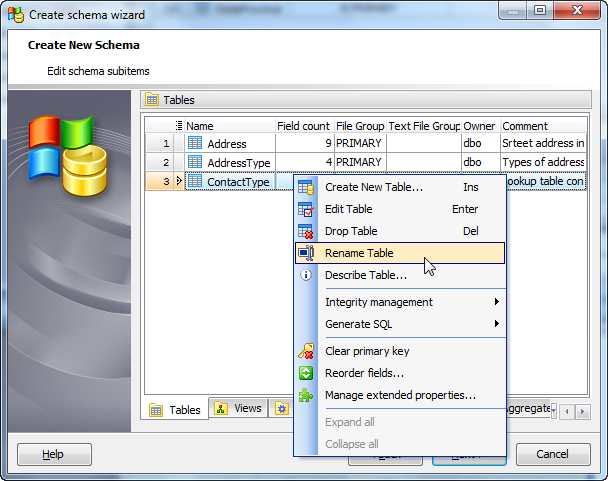Click the Drop Table icon
The image size is (608, 481).
tap(306, 231)
